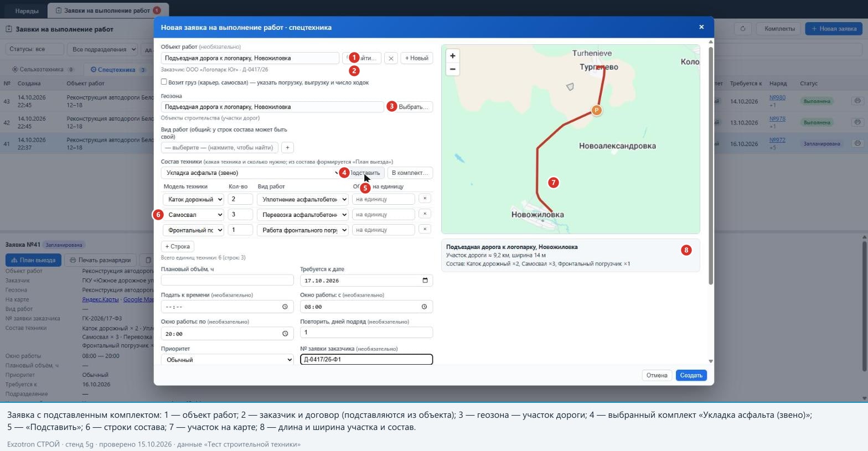Click the План выезда button in background
868x451 pixels.
tap(34, 260)
